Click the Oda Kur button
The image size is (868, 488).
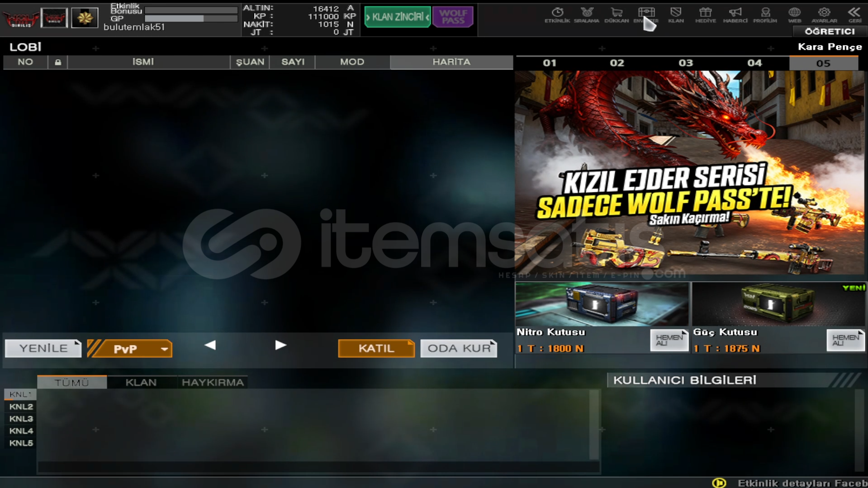click(459, 348)
